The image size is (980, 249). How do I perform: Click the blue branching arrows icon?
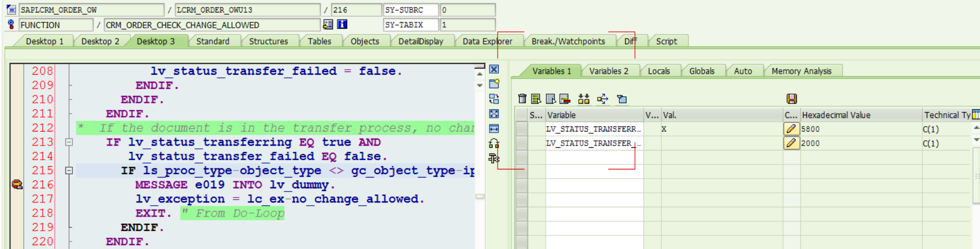(602, 99)
